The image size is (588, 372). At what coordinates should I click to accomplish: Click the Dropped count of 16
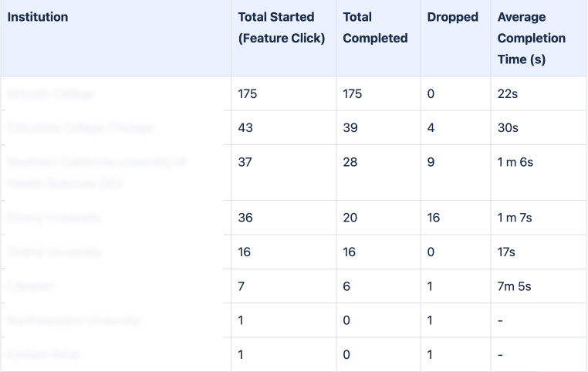434,218
